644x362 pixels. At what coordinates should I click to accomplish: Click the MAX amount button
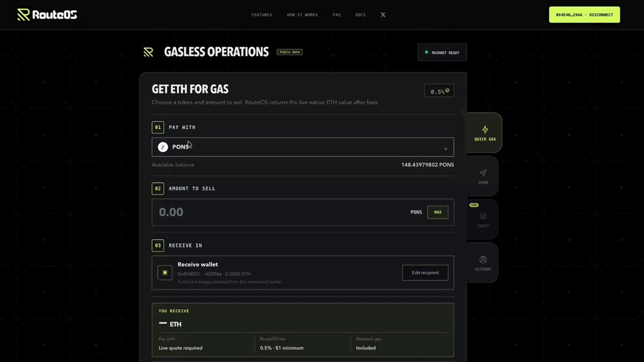click(x=437, y=212)
